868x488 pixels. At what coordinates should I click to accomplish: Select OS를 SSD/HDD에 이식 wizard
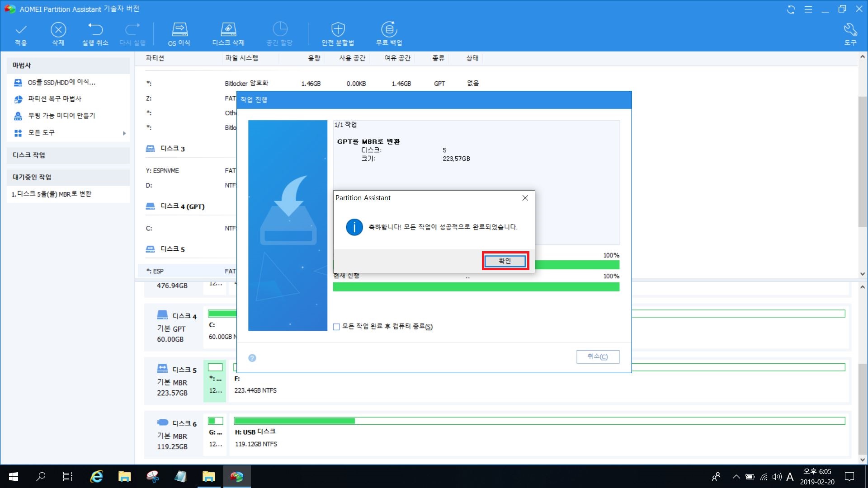pyautogui.click(x=61, y=82)
